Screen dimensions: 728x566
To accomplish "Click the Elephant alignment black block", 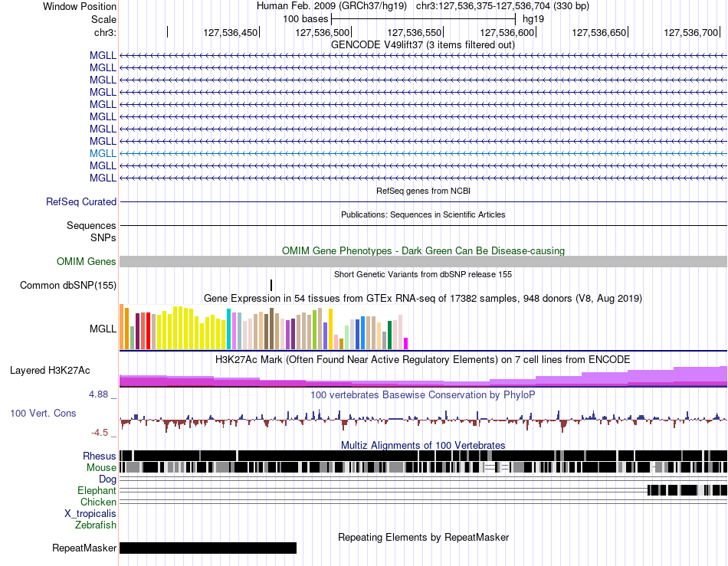I will [x=687, y=490].
